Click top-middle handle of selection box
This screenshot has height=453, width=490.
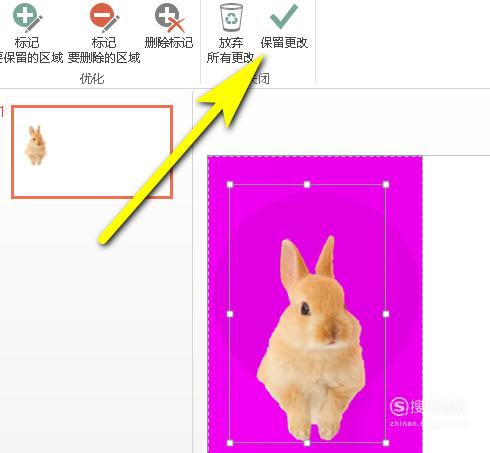tap(307, 184)
